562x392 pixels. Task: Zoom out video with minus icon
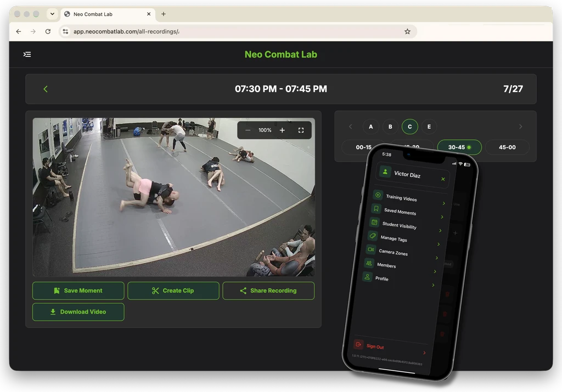click(x=248, y=130)
